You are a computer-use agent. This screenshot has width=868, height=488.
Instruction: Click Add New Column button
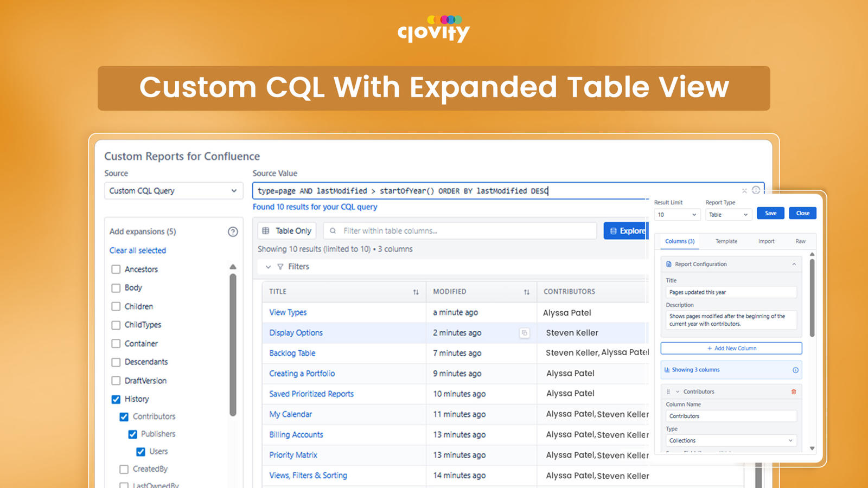point(731,348)
